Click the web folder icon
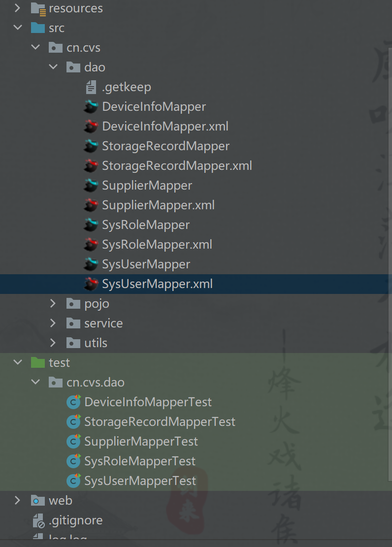 click(x=38, y=501)
